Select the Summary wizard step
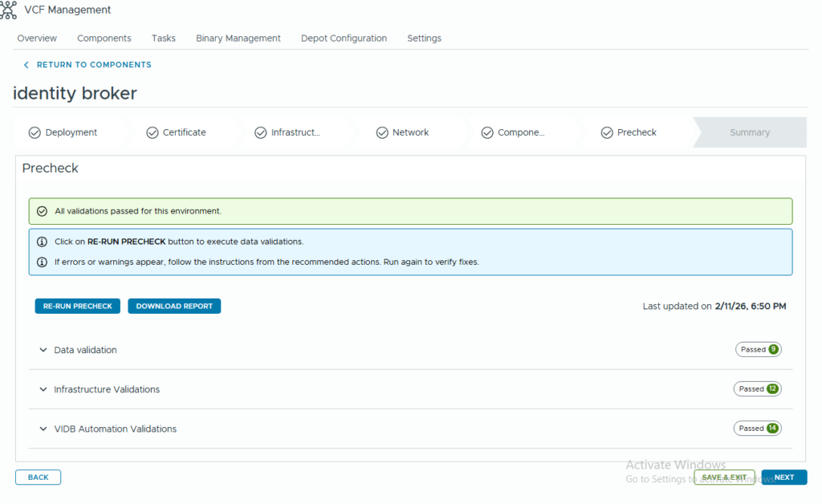 749,133
